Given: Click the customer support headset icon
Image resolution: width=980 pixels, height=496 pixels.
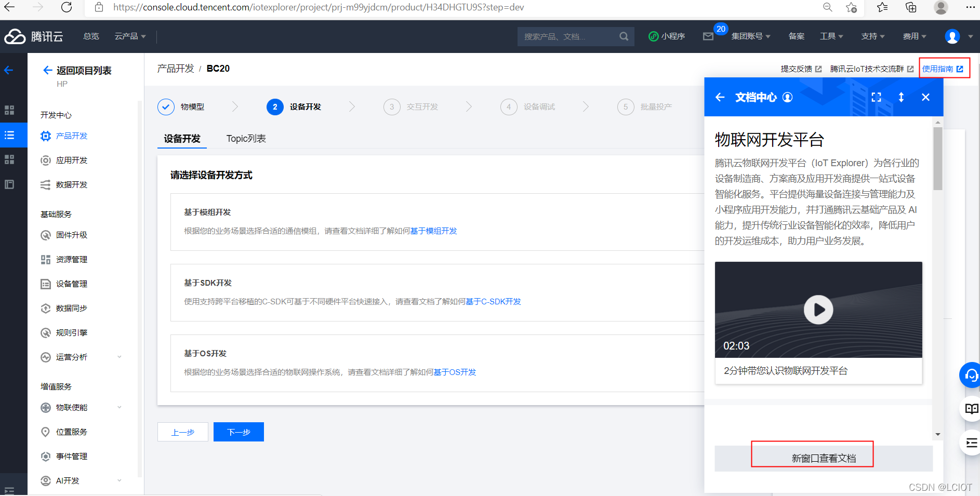Looking at the screenshot, I should (x=971, y=374).
